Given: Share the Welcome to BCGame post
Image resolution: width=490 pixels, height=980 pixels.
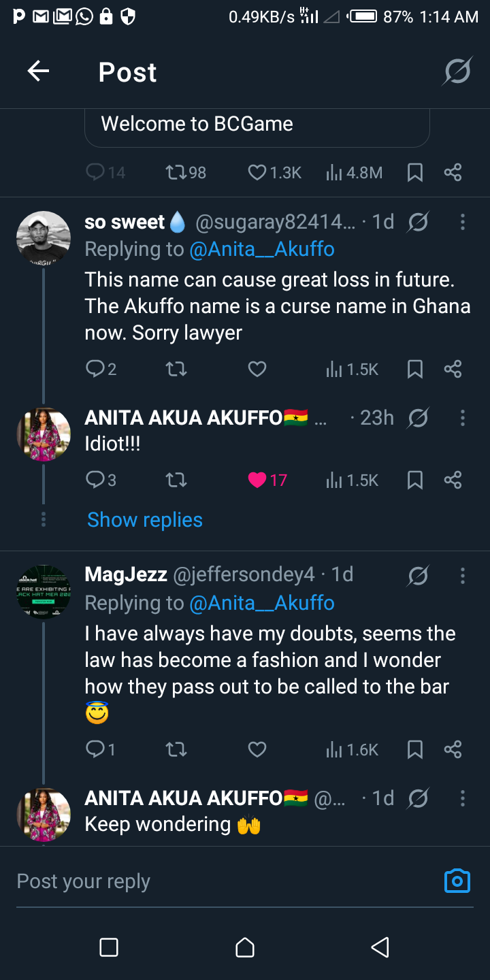Looking at the screenshot, I should (x=453, y=173).
